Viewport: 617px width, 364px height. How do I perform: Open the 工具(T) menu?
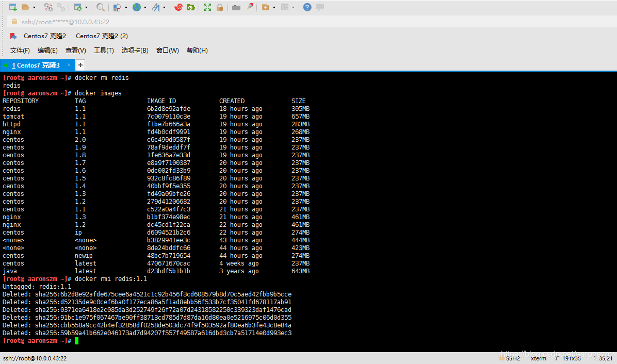(x=104, y=51)
